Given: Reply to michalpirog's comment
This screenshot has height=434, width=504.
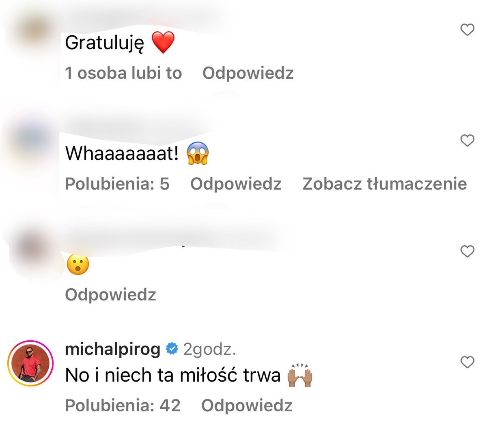Looking at the screenshot, I should pyautogui.click(x=247, y=406).
